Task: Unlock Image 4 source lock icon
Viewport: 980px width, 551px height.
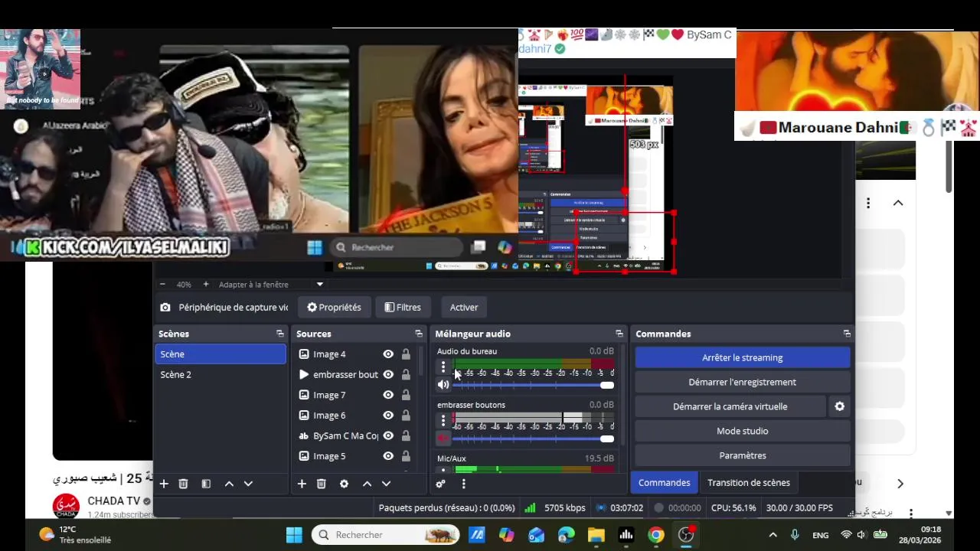Action: click(x=406, y=354)
